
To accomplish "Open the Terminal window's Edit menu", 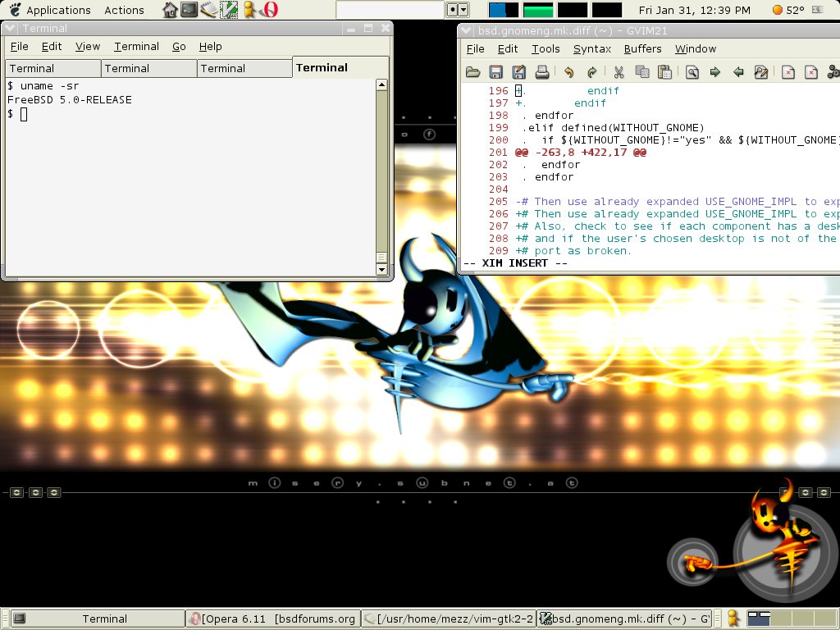I will tap(52, 47).
